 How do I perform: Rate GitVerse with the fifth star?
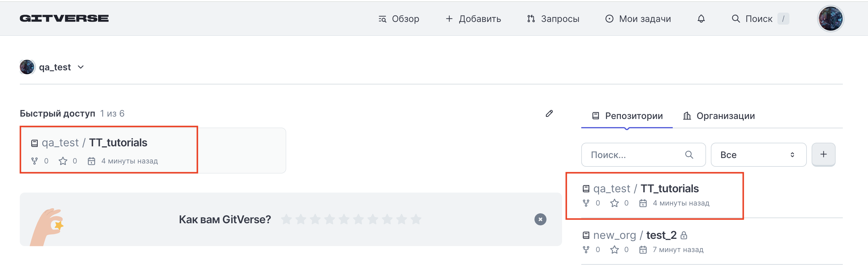344,219
